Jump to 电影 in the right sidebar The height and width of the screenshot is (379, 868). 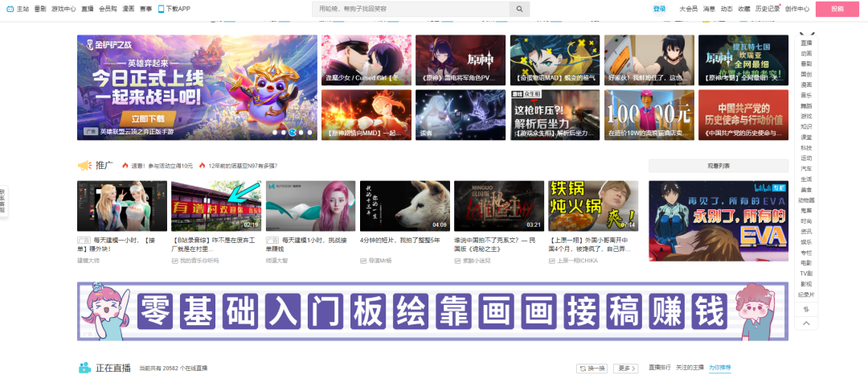tap(806, 262)
